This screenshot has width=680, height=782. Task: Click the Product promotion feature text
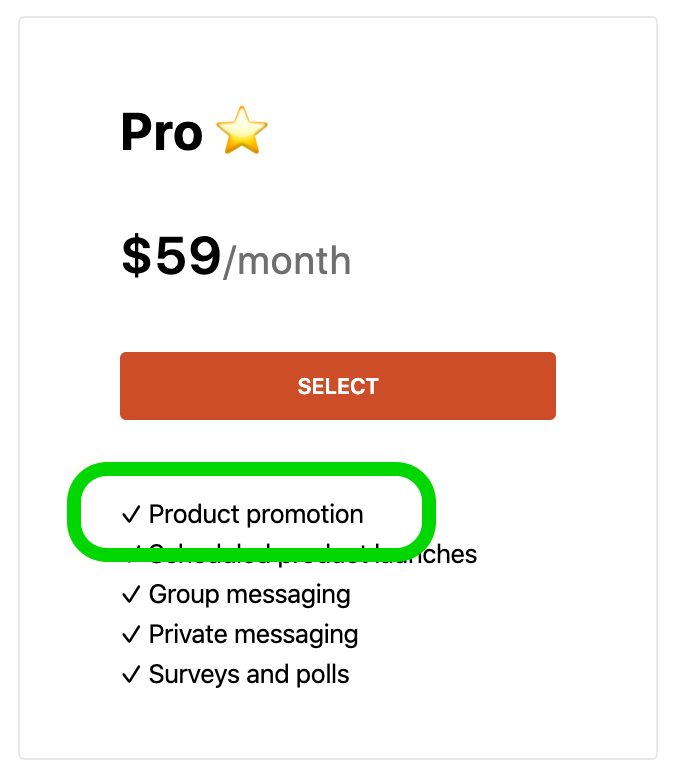(256, 515)
